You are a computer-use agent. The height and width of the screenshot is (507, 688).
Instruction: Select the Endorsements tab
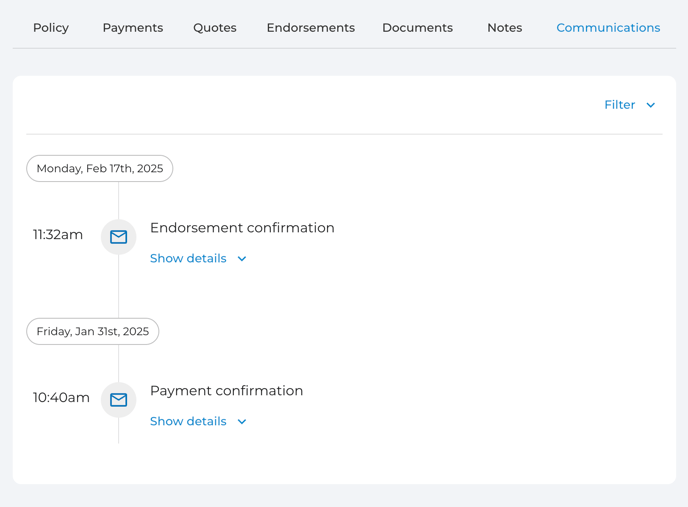[311, 28]
